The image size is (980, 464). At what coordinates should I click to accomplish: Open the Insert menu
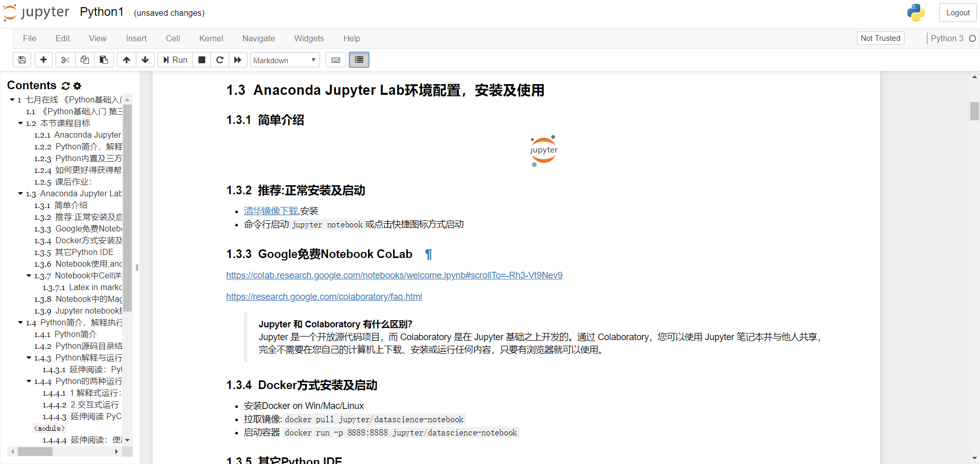(136, 39)
